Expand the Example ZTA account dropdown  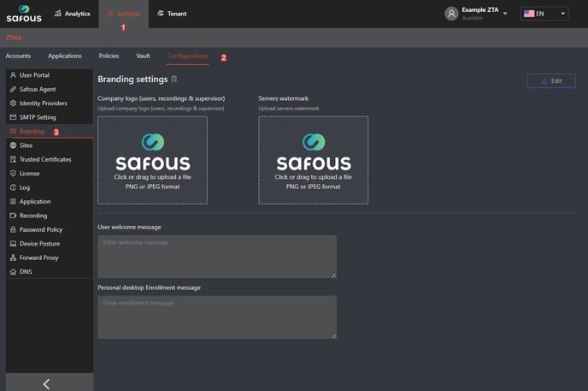pos(505,14)
